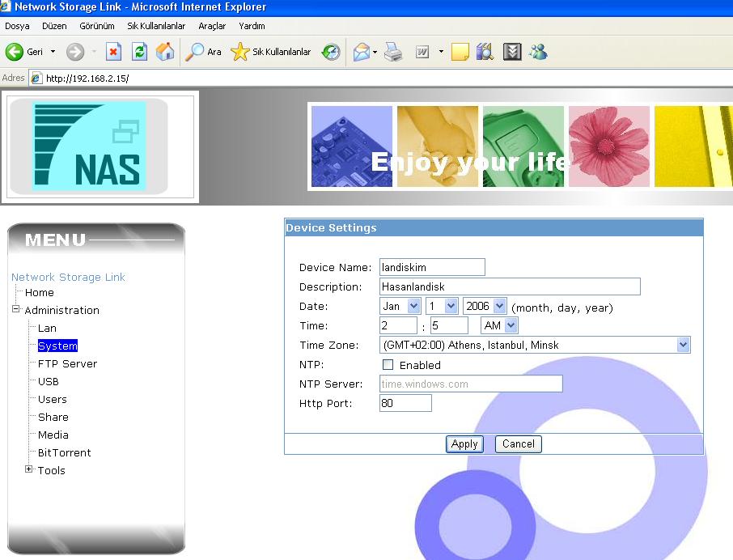
Task: Collapse the Administration tree node
Action: coord(16,309)
